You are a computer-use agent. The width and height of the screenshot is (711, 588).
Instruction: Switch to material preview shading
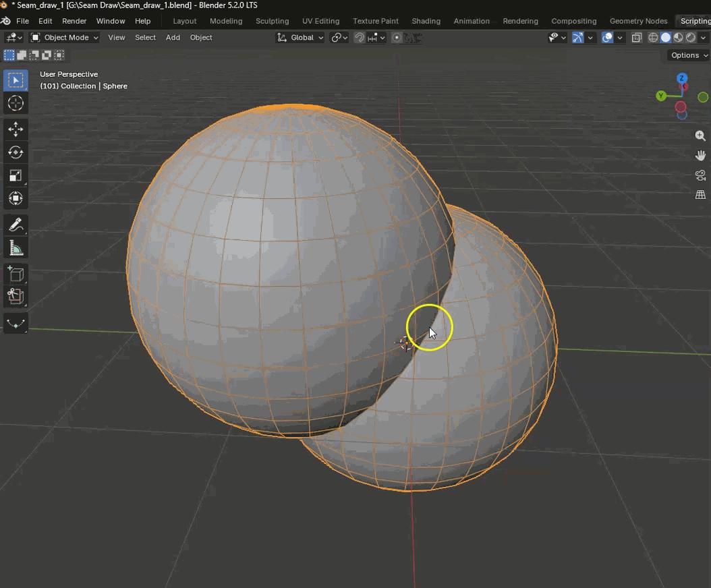pyautogui.click(x=679, y=38)
